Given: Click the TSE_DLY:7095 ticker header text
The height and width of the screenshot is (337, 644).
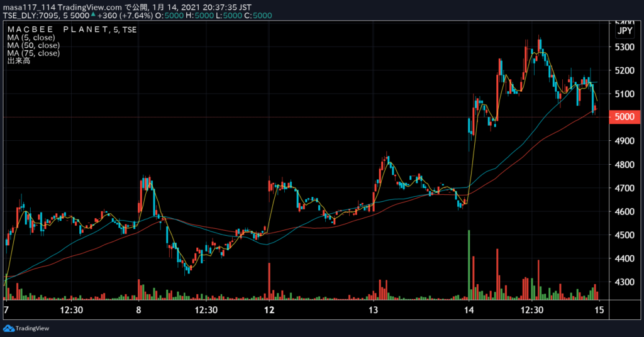Looking at the screenshot, I should pyautogui.click(x=31, y=16).
